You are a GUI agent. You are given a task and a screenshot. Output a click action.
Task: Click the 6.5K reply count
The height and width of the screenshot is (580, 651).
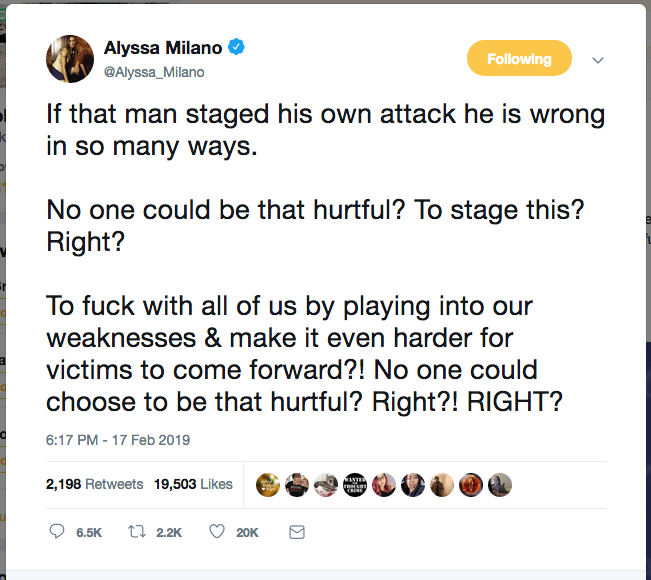coord(89,534)
